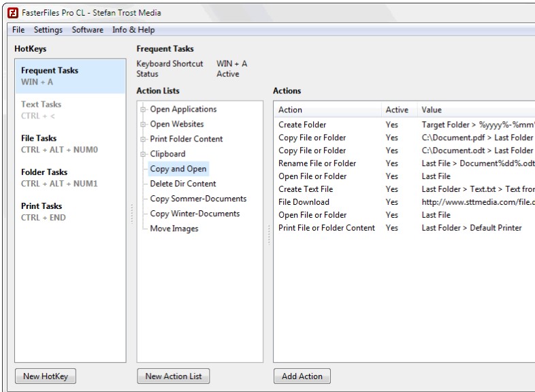Click the New HotKey button
535x392 pixels.
coord(46,376)
